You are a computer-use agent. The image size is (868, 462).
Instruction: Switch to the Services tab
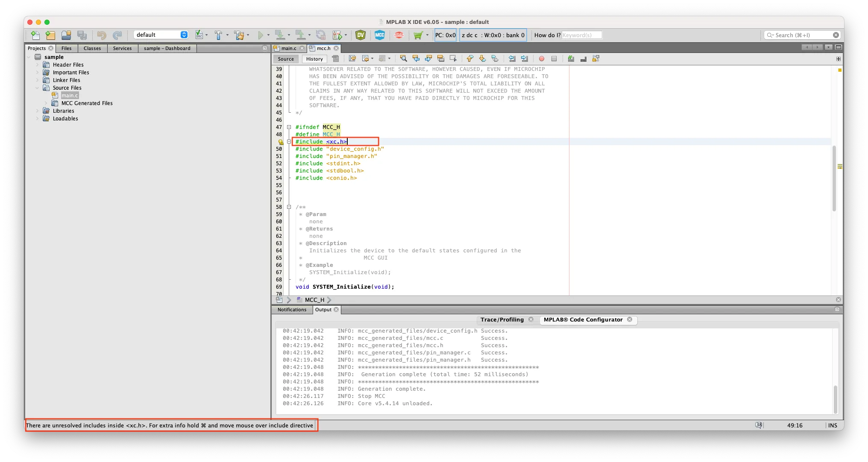click(x=122, y=48)
